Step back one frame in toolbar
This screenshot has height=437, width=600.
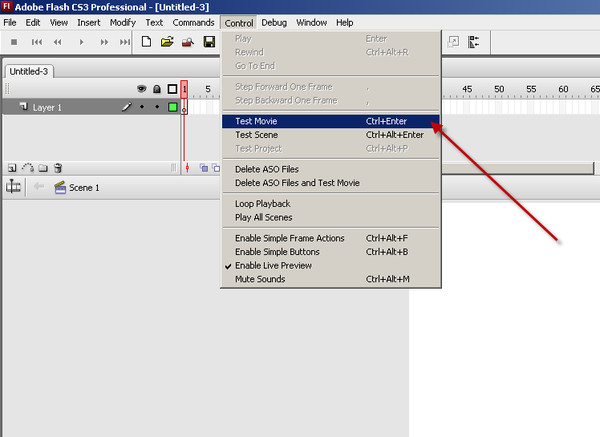tap(58, 42)
